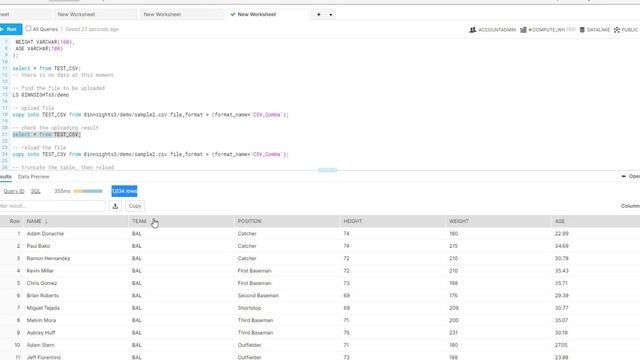This screenshot has width=640, height=360.
Task: Click age value 35.43
Action: [x=562, y=271]
